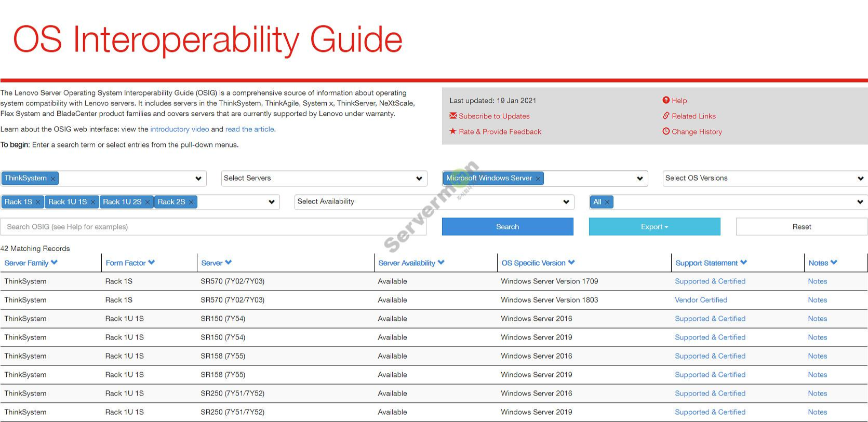The height and width of the screenshot is (422, 868).
Task: Click the '42 Matching Records' text
Action: tap(35, 249)
